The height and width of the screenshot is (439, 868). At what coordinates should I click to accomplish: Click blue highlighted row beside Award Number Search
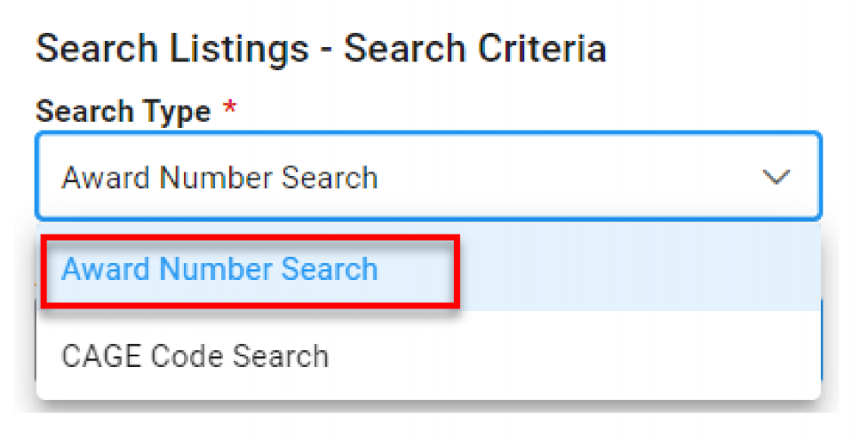click(640, 269)
